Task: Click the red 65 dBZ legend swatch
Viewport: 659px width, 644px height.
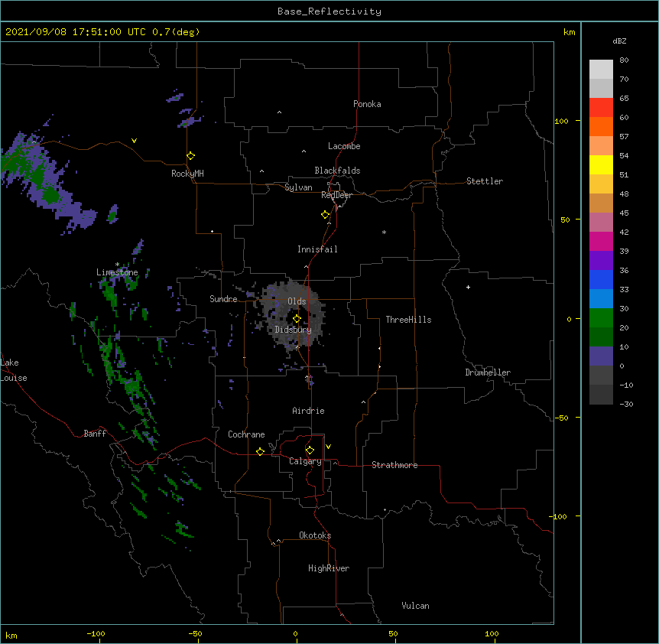Action: click(x=601, y=108)
